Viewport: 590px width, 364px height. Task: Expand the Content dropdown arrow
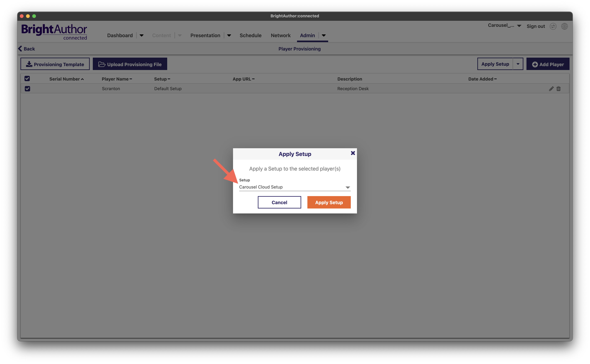coord(180,36)
